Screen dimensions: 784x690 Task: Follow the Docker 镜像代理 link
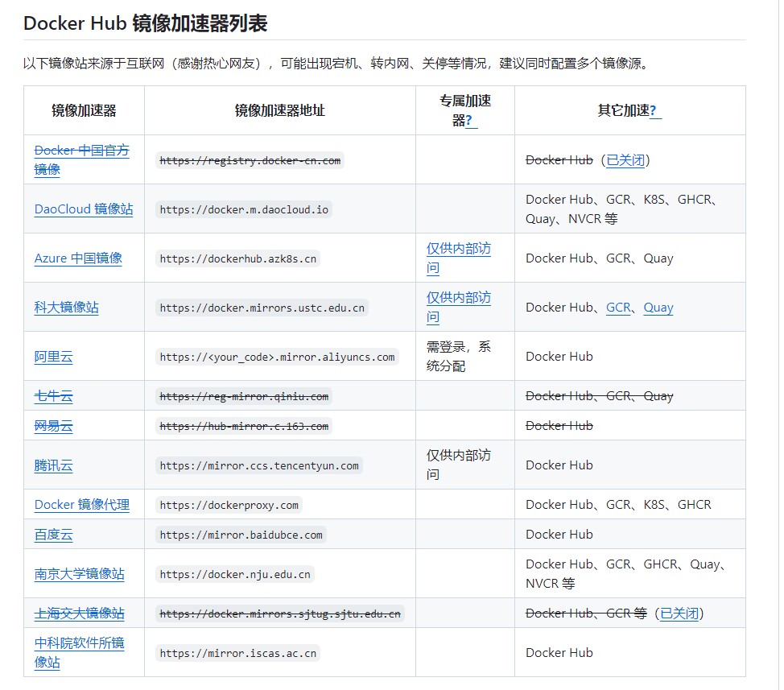click(81, 505)
